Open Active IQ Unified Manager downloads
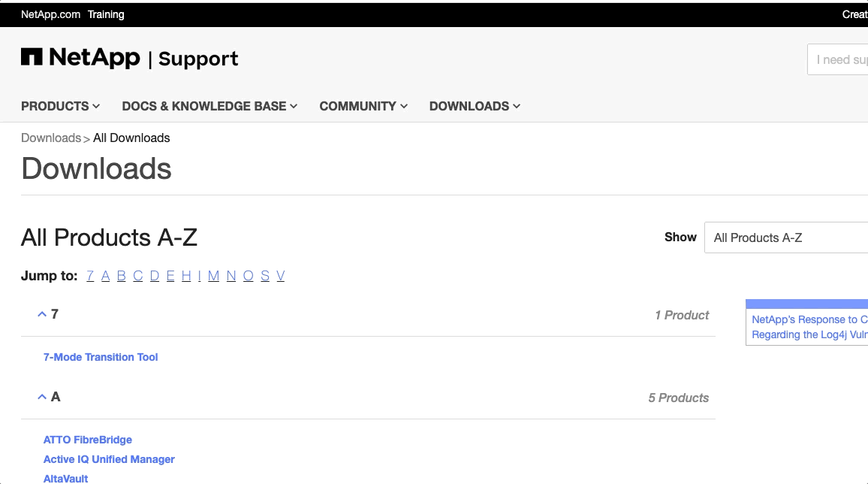 (109, 459)
